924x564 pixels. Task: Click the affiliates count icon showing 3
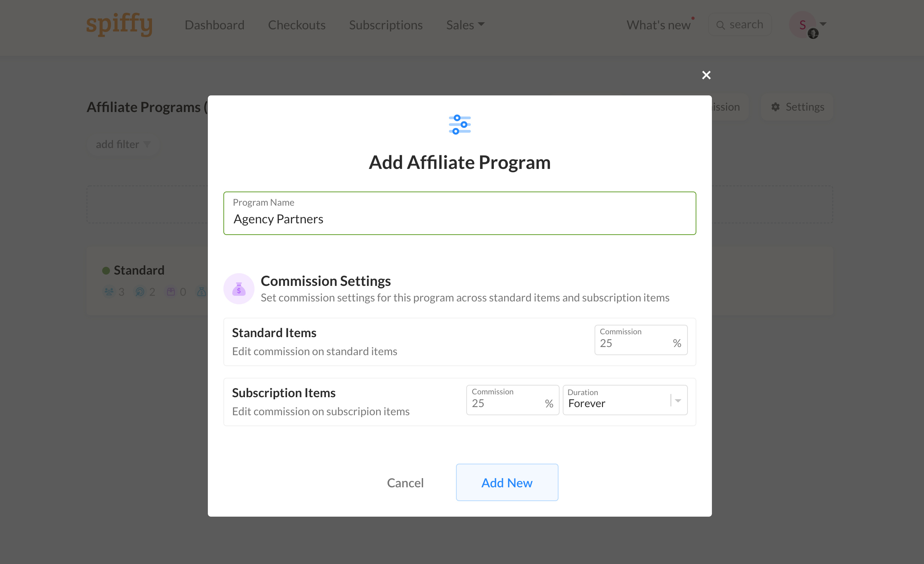tap(109, 292)
